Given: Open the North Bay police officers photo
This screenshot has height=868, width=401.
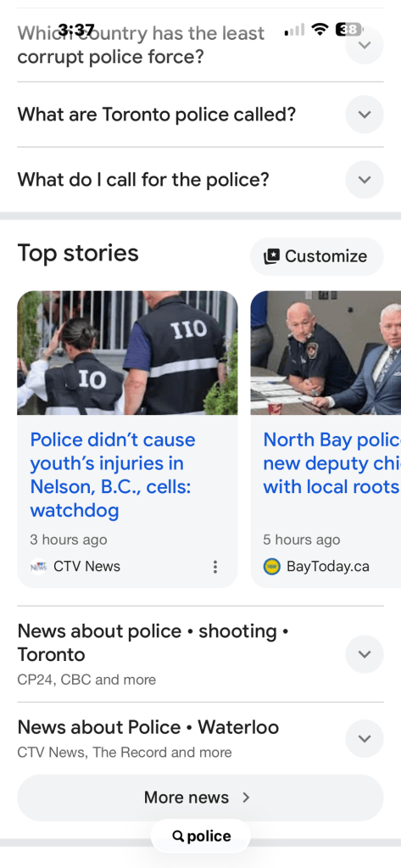Looking at the screenshot, I should click(x=326, y=353).
